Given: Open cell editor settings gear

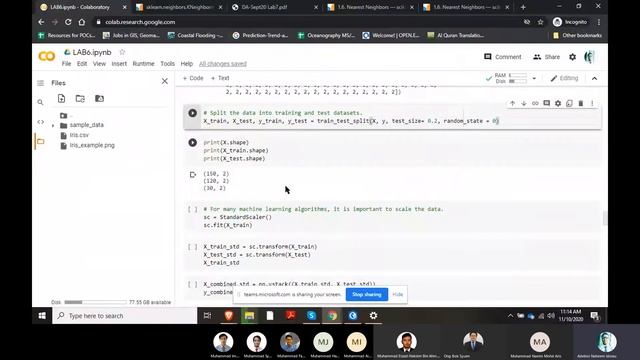Looking at the screenshot, I should point(558,103).
